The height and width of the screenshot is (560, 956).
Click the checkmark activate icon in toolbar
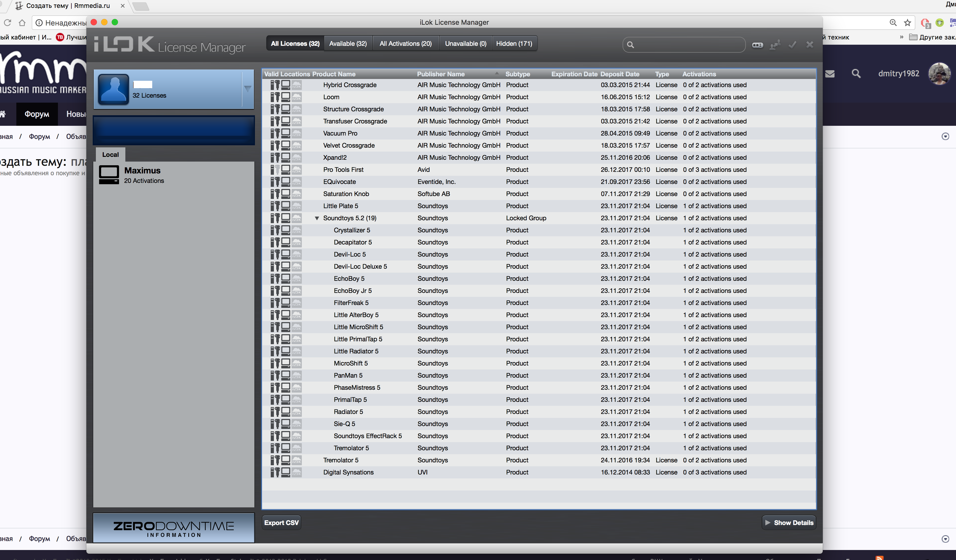click(x=792, y=45)
